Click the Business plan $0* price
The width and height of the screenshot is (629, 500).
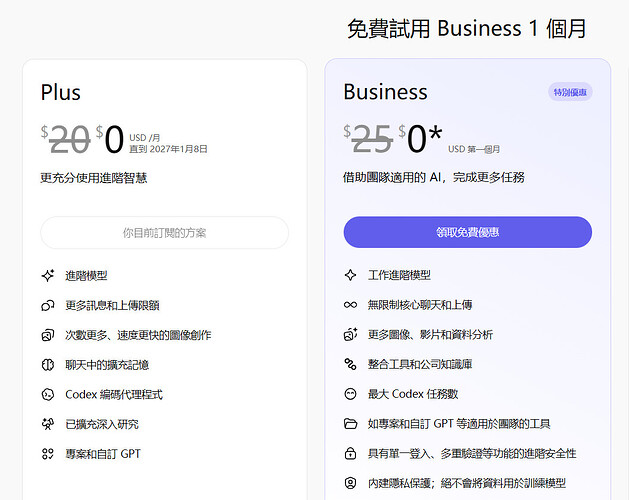click(420, 138)
